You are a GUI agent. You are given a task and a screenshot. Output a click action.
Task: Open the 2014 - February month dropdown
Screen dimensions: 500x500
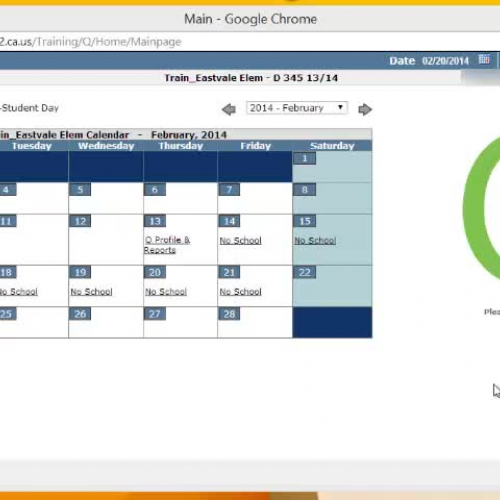tap(297, 108)
